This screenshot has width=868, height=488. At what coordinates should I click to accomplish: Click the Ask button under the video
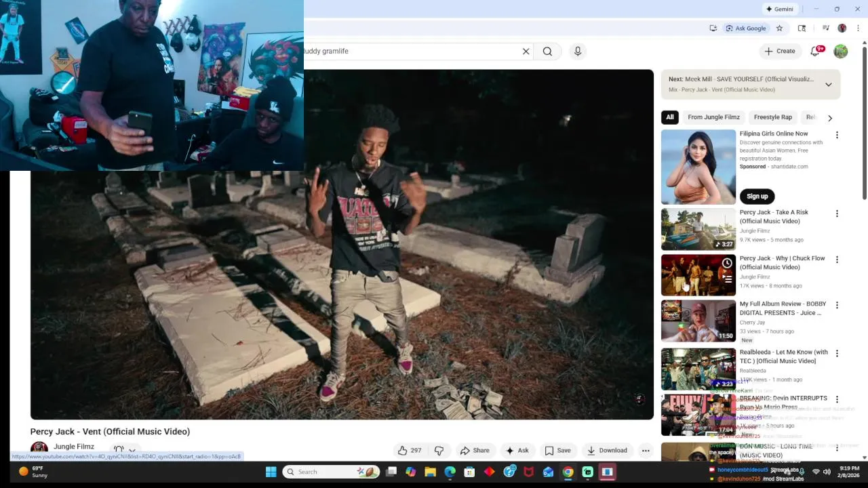coord(517,450)
